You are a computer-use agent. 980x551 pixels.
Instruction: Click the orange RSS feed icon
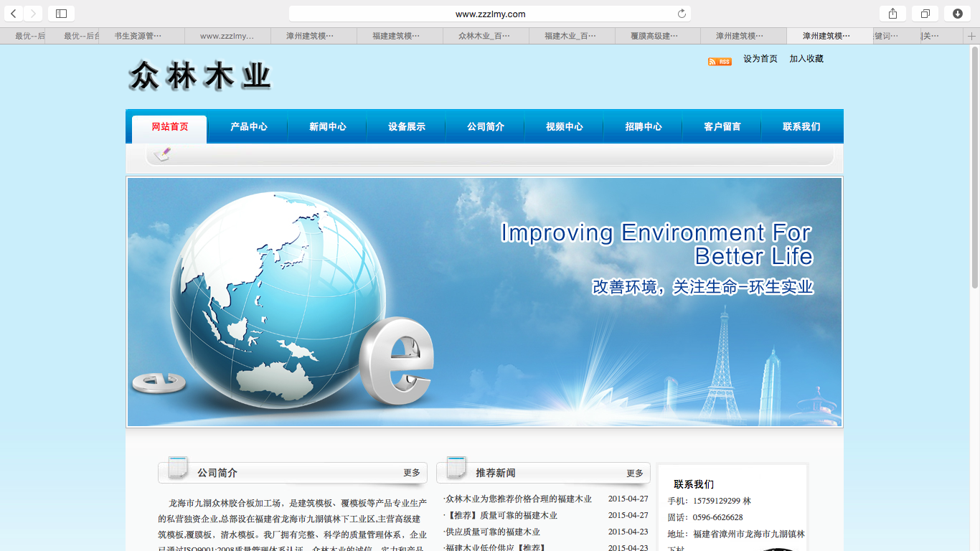coord(720,62)
